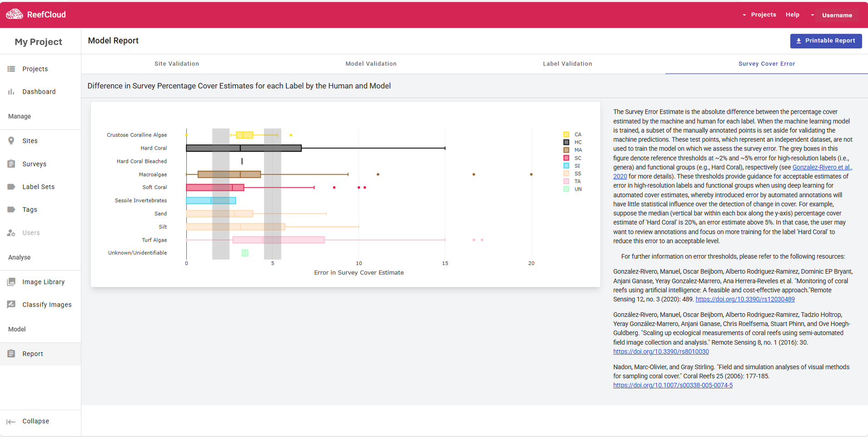868x437 pixels.
Task: Click the yellow CA legend color swatch
Action: [x=566, y=135]
